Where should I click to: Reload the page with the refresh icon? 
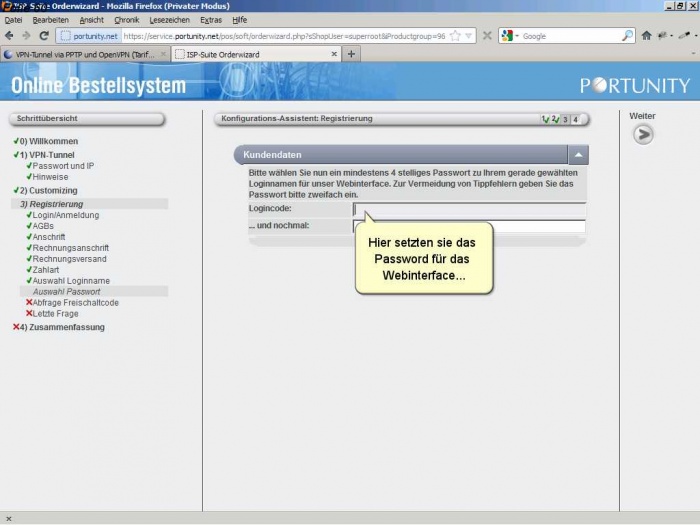coord(44,35)
